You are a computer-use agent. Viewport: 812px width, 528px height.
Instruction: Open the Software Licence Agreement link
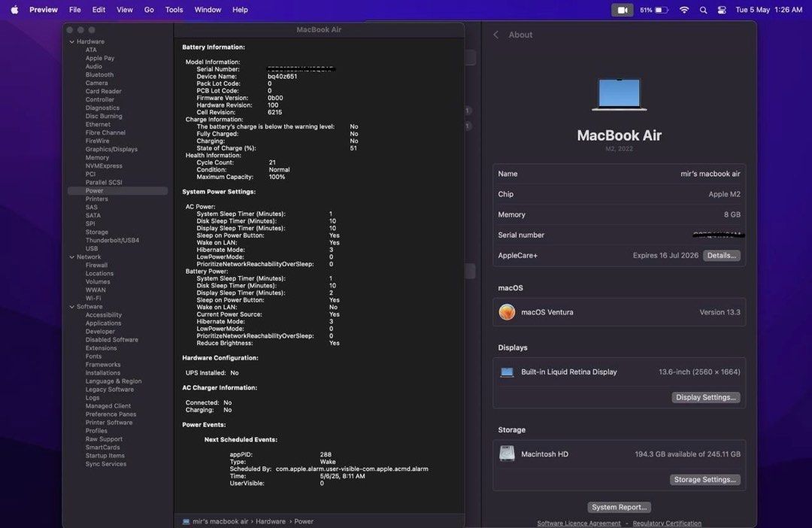578,523
